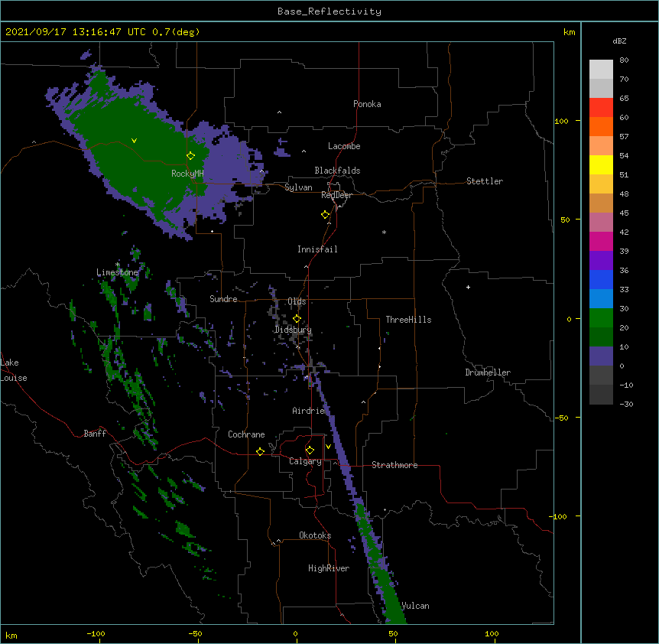Click the dBZ legend heading
Screen dimensions: 659x644
pos(619,41)
